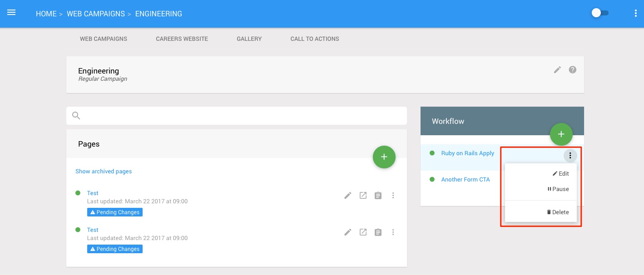The width and height of the screenshot is (644, 275).
Task: Click the Workflow panel header
Action: 502,121
